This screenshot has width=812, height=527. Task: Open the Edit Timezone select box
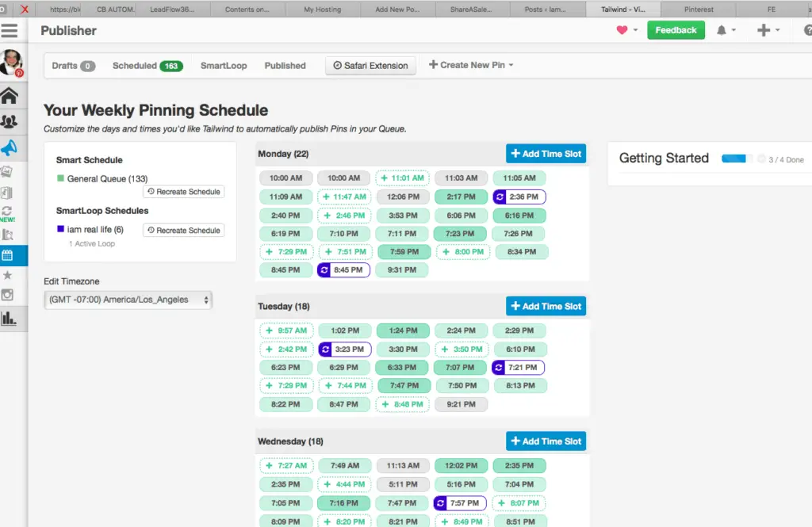[x=128, y=300]
